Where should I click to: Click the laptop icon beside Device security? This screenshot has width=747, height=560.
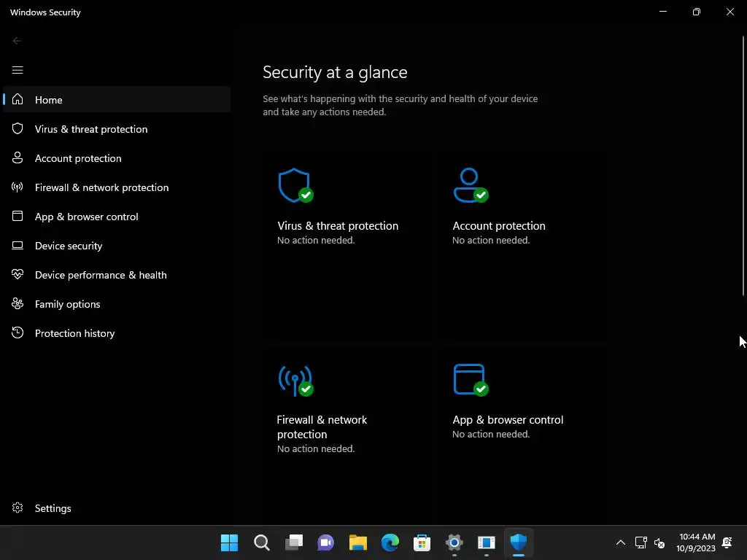[18, 245]
